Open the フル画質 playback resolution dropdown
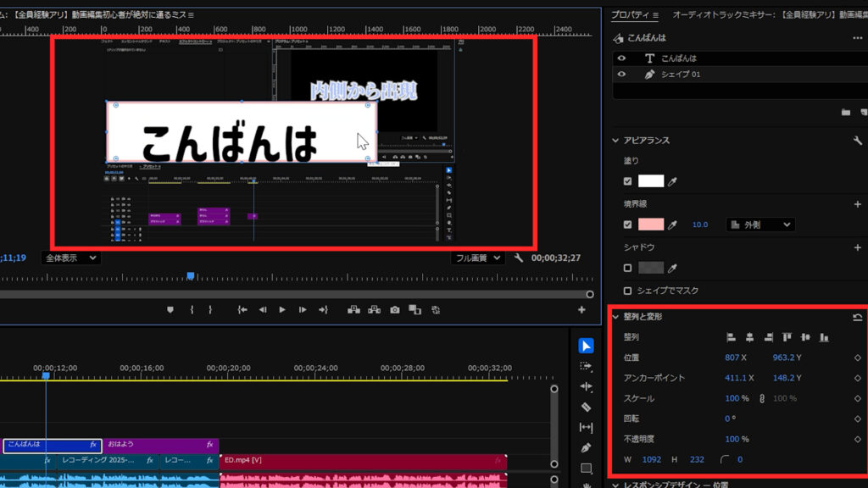 478,258
